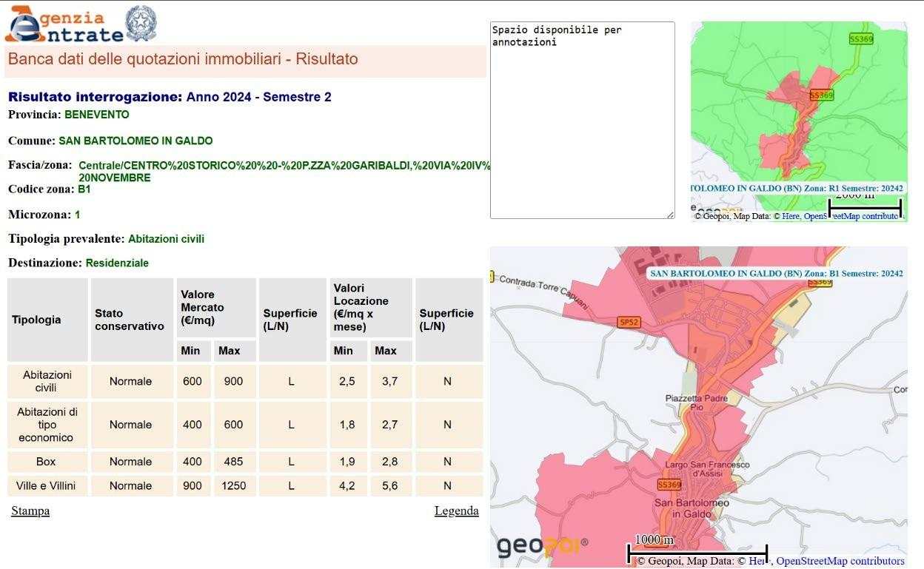The image size is (924, 569).
Task: Click the green SS369 badge on small map
Action: tap(861, 39)
